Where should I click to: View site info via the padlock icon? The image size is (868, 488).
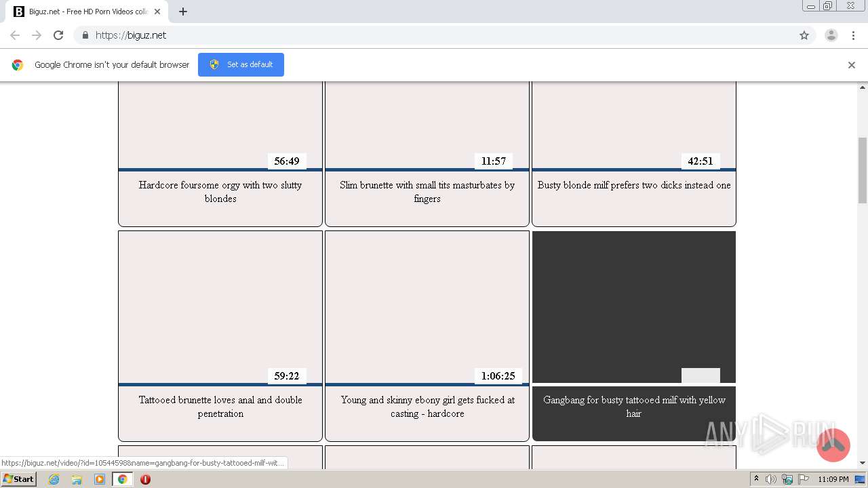(x=85, y=35)
